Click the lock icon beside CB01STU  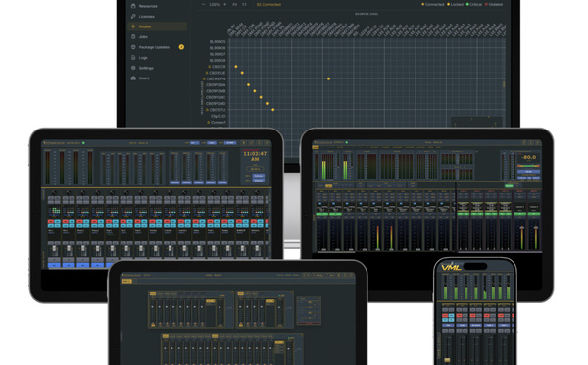pyautogui.click(x=207, y=110)
